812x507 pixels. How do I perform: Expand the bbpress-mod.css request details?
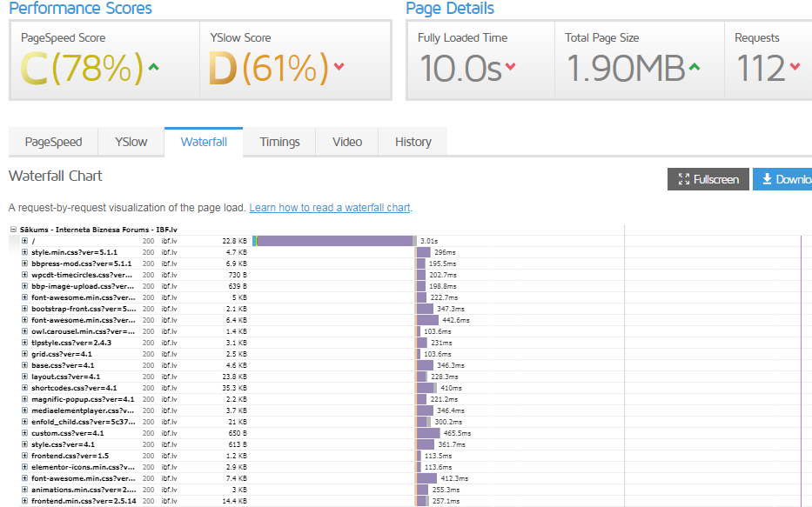coord(24,264)
